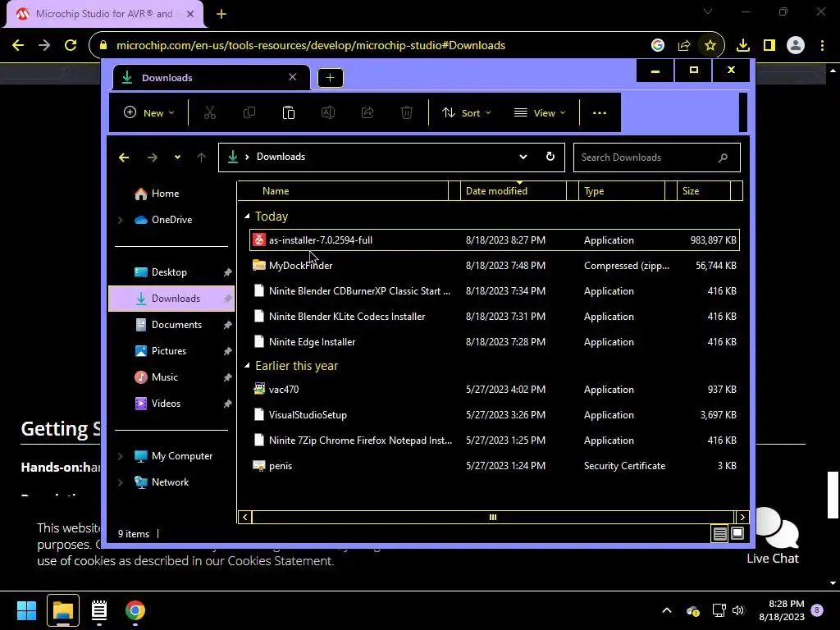This screenshot has width=840, height=630.
Task: Select VisualStudioSetup file
Action: click(x=494, y=414)
